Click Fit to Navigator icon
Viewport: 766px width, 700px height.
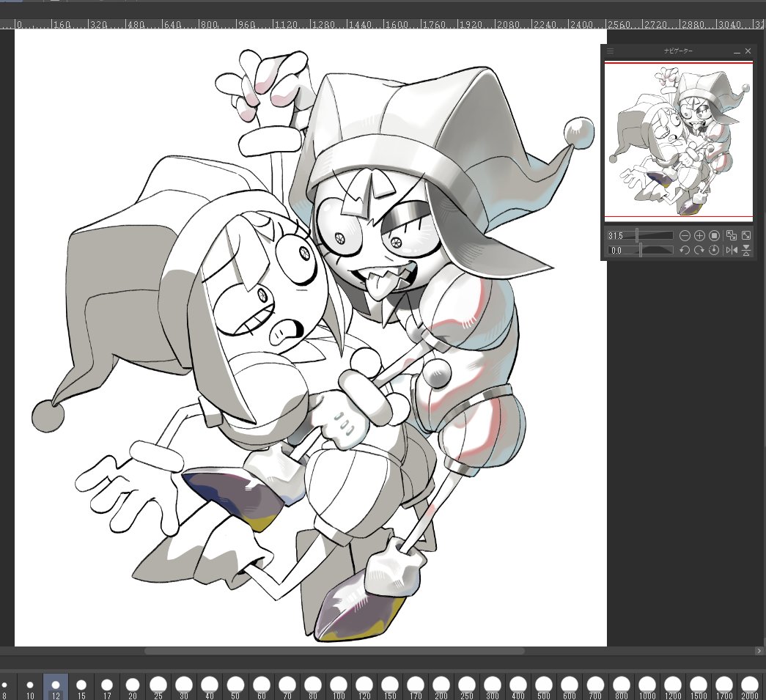[x=732, y=236]
